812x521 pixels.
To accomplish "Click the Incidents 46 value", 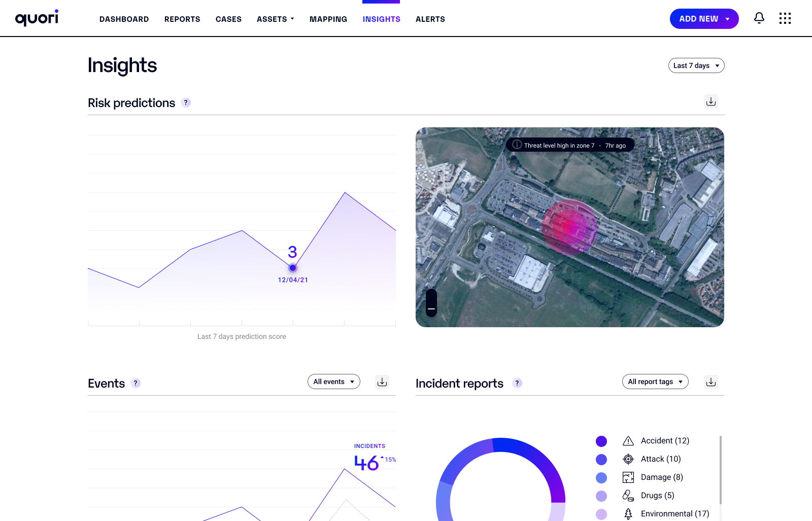I will click(366, 463).
